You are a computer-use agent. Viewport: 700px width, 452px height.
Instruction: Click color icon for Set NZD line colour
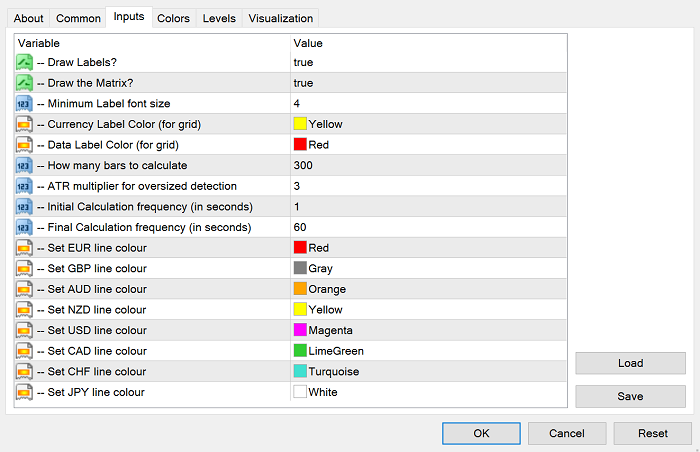click(24, 310)
